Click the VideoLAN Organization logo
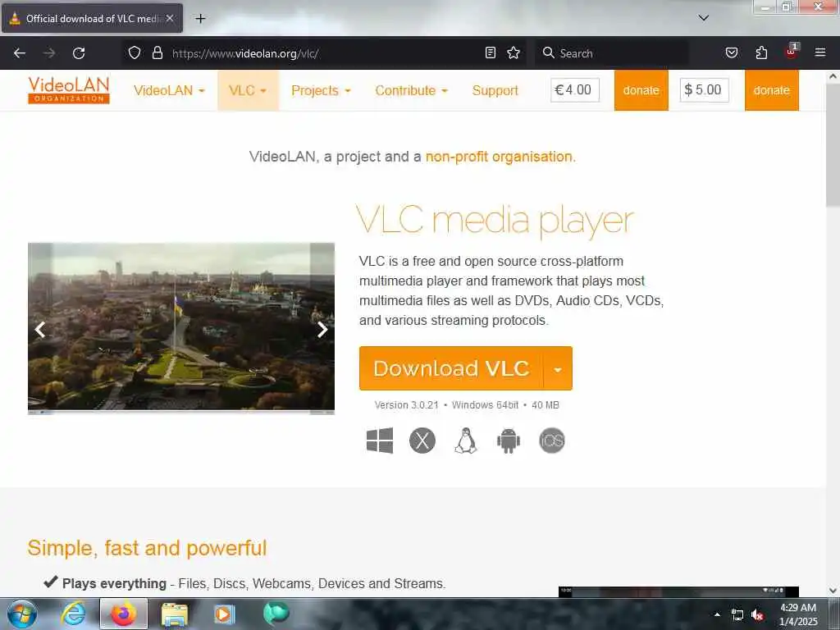840x630 pixels. (69, 90)
